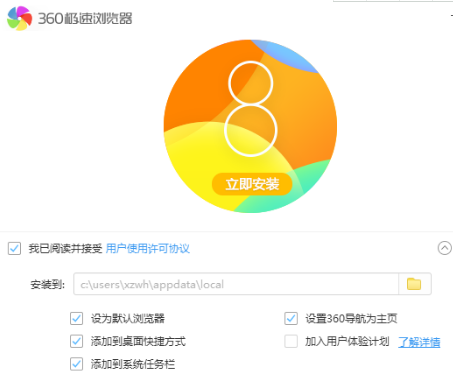Click the 360极速浏览器 title text
This screenshot has height=371, width=453.
[85, 18]
